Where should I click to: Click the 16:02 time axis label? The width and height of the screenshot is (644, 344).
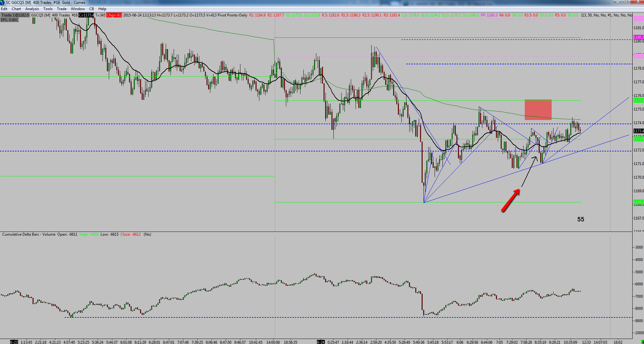coord(618,342)
